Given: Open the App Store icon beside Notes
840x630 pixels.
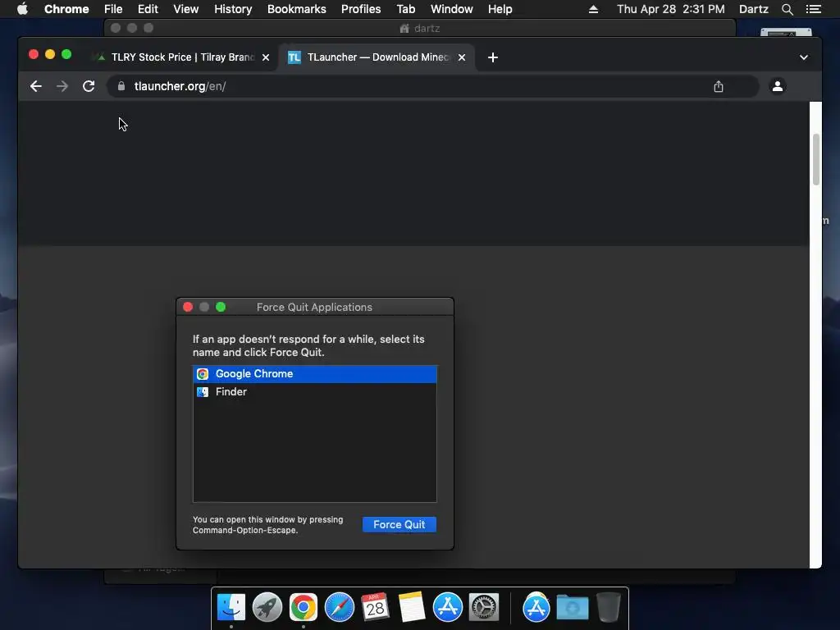Looking at the screenshot, I should [x=448, y=607].
